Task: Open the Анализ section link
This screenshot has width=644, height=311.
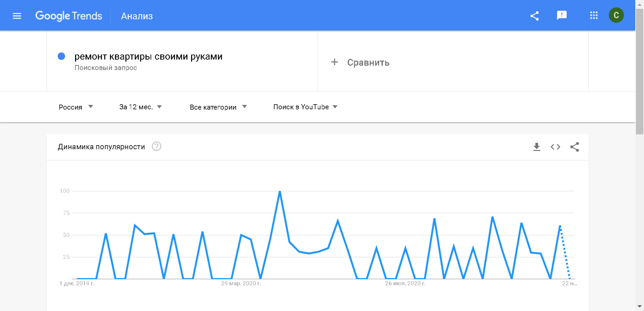Action: 137,16
